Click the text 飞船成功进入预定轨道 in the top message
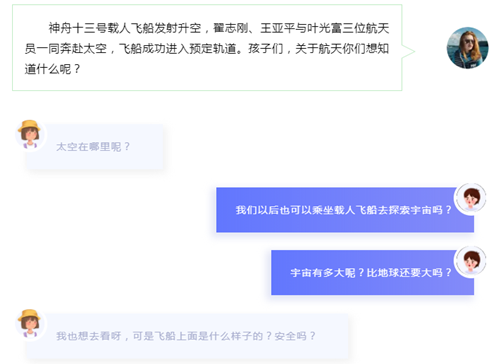500x364 pixels. pyautogui.click(x=178, y=49)
